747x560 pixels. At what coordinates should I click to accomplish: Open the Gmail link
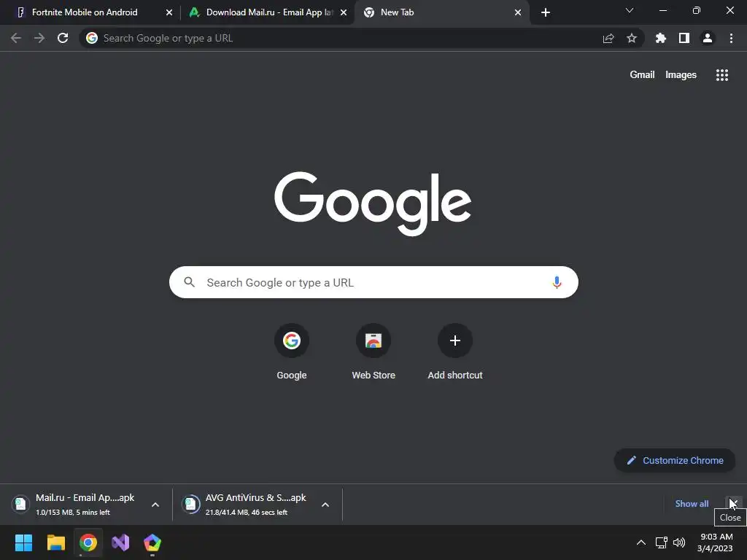point(642,75)
